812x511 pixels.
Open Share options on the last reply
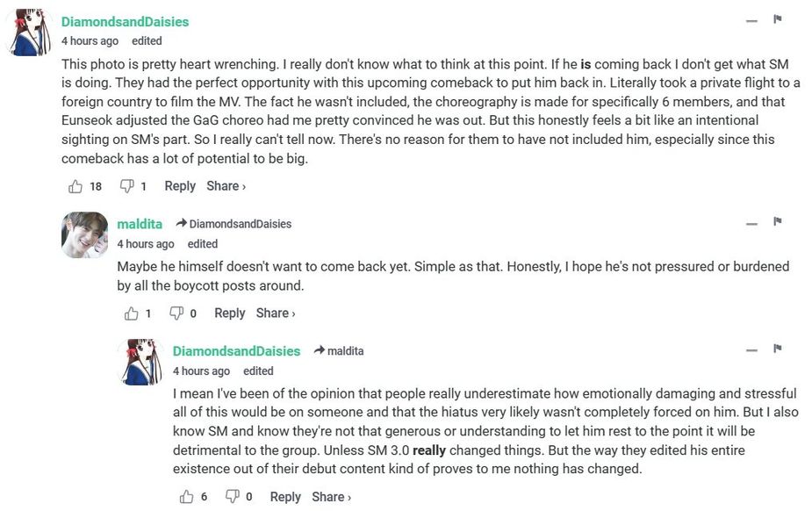coord(331,497)
